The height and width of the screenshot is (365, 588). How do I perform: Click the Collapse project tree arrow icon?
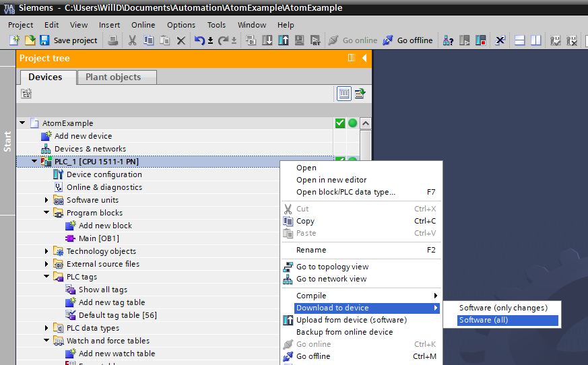[364, 59]
